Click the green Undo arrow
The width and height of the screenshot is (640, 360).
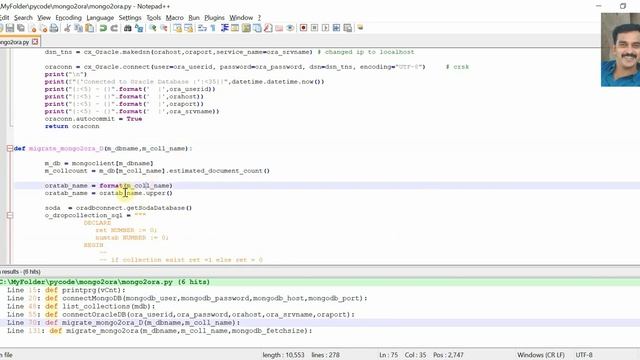(x=103, y=28)
